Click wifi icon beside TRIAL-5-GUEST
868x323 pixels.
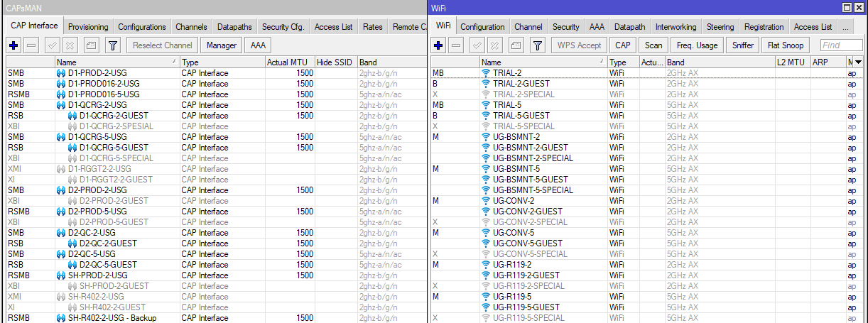[486, 116]
